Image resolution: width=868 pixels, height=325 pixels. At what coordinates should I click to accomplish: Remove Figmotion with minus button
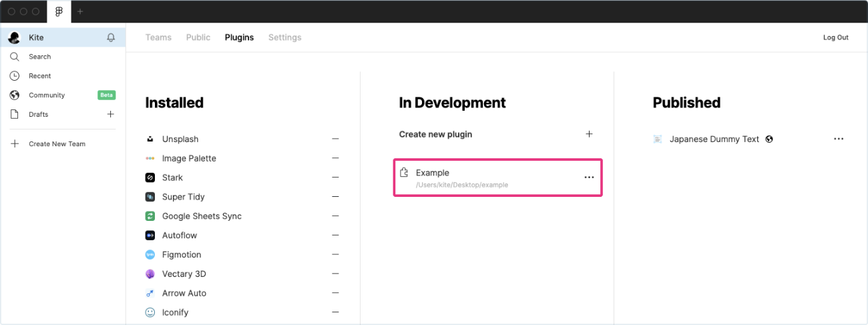[x=335, y=255]
